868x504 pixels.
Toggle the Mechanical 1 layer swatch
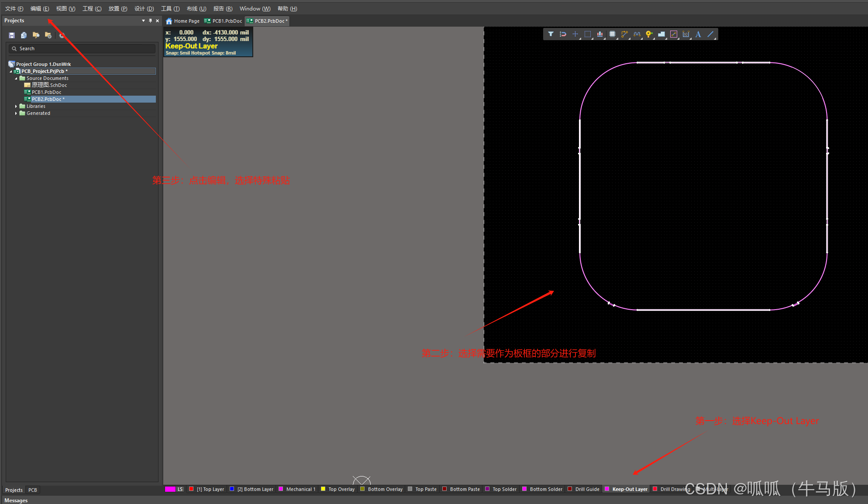point(281,489)
